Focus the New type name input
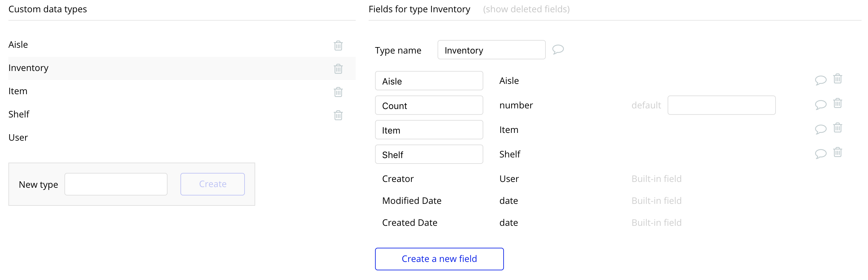Viewport: 868px width, 280px height. point(116,184)
